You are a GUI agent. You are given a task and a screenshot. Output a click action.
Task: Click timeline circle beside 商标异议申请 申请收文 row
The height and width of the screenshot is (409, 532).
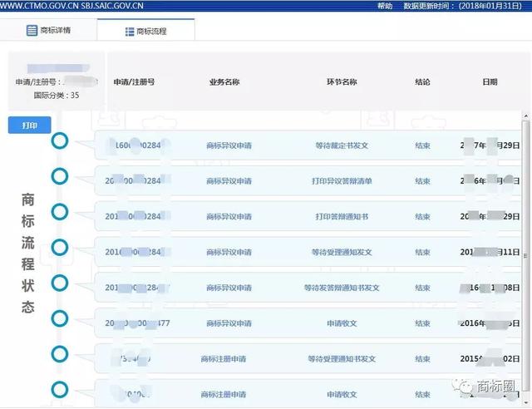pyautogui.click(x=60, y=318)
